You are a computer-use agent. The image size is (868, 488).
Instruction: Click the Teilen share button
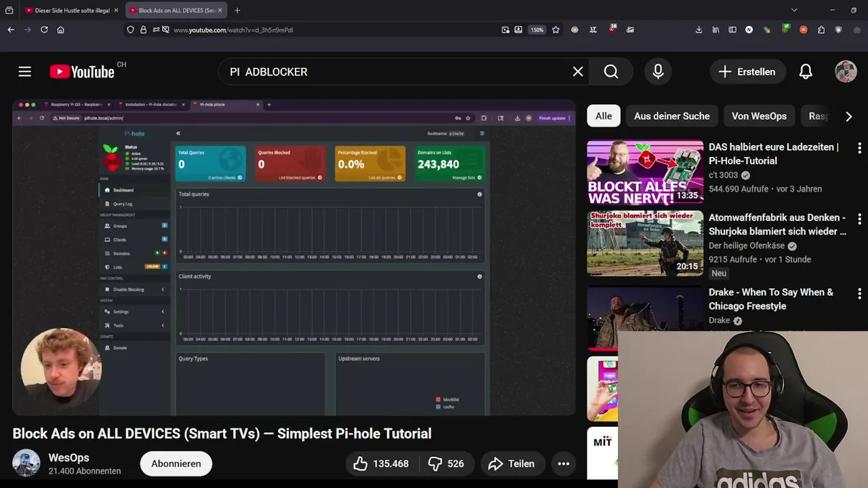(512, 464)
